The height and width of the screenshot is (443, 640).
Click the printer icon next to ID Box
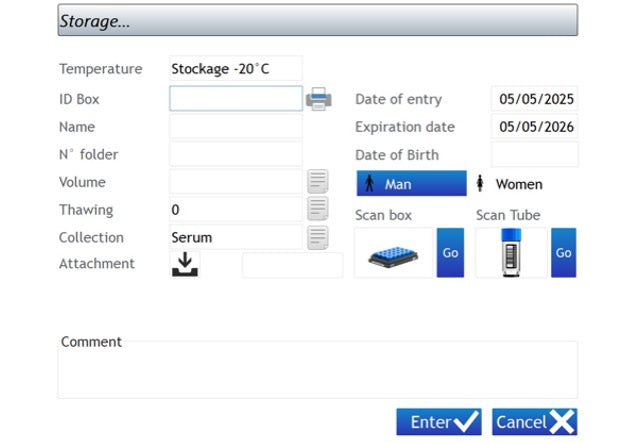pyautogui.click(x=318, y=98)
